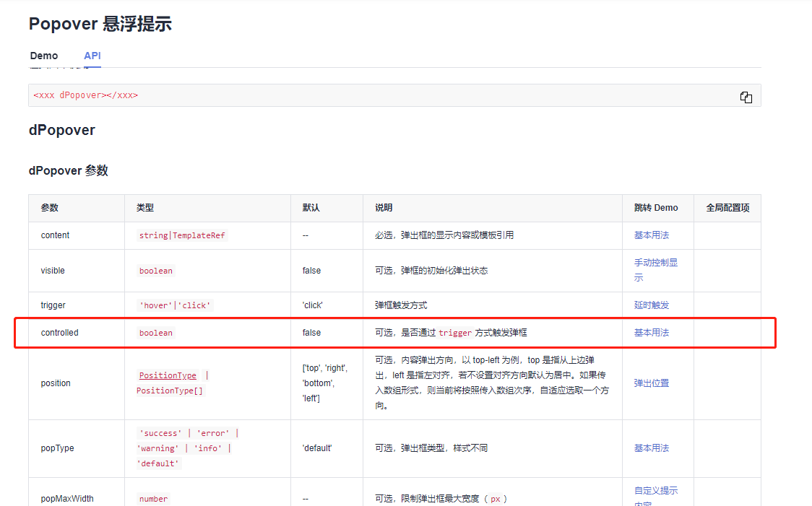
Task: Click the 跳转 Demo column header
Action: (x=656, y=208)
